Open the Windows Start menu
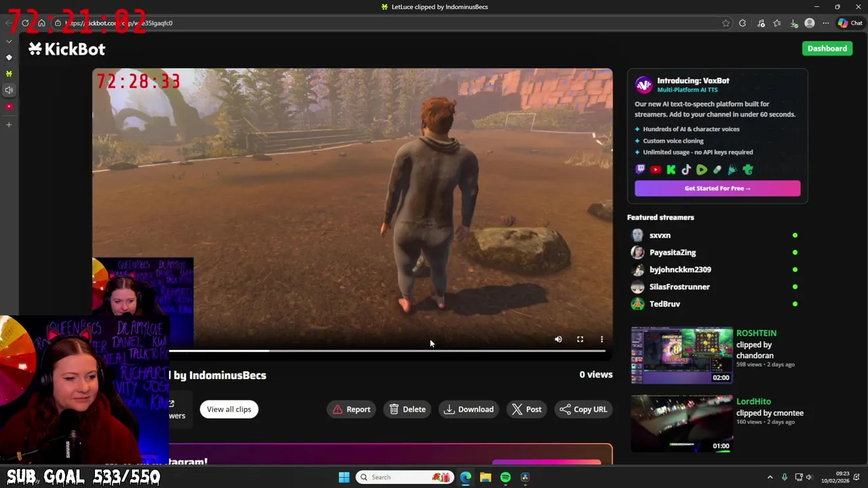868x488 pixels. click(344, 477)
